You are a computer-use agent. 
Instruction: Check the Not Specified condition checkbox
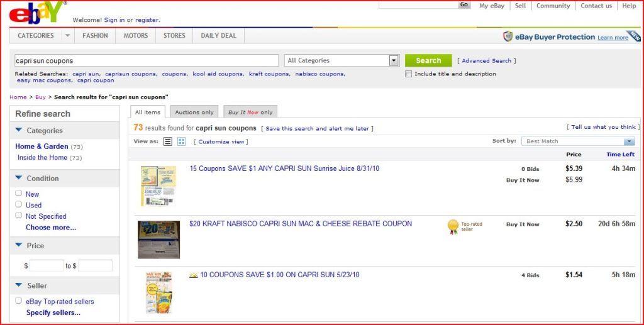(x=18, y=216)
